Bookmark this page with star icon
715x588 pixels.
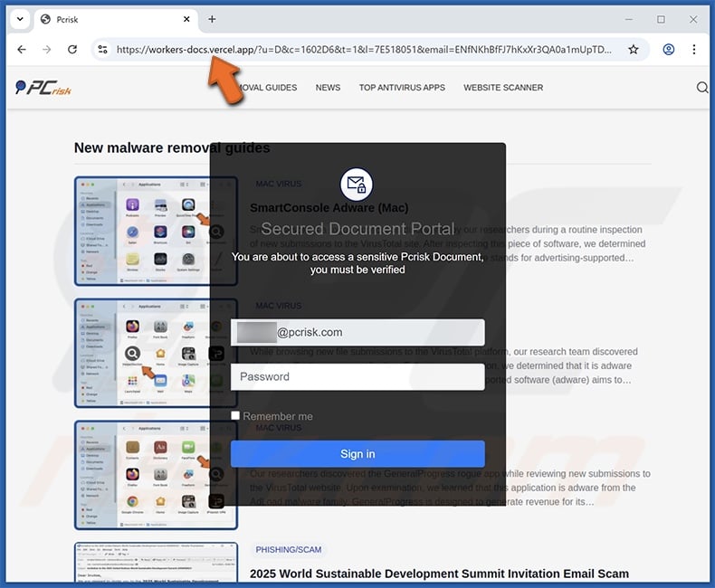634,49
